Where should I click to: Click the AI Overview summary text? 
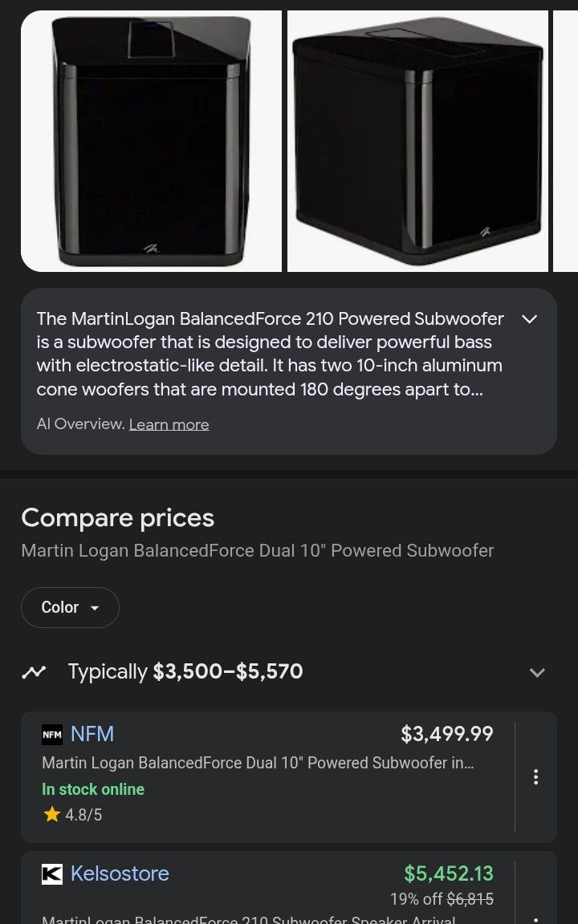tap(270, 354)
